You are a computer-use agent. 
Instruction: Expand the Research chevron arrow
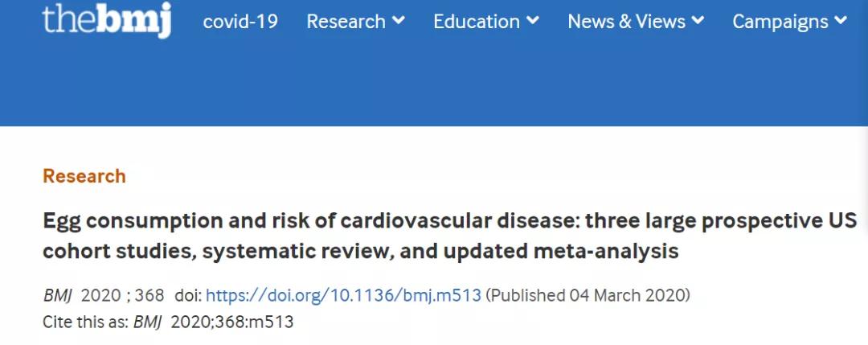399,21
